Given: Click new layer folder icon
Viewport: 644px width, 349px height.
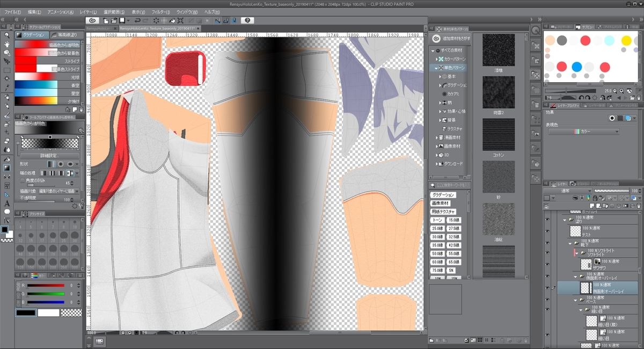Looking at the screenshot, I should tap(604, 206).
